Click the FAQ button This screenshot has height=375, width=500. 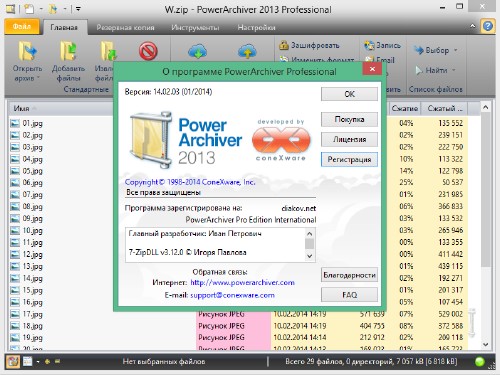tap(349, 295)
